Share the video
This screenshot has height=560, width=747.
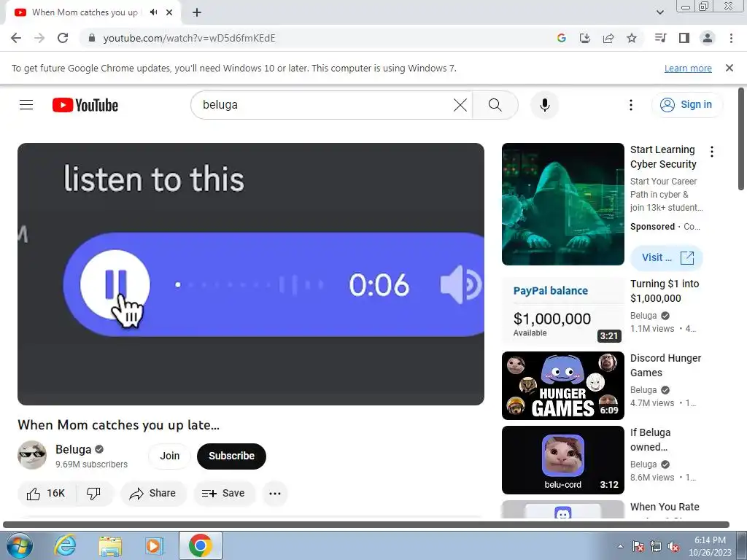[x=153, y=494]
